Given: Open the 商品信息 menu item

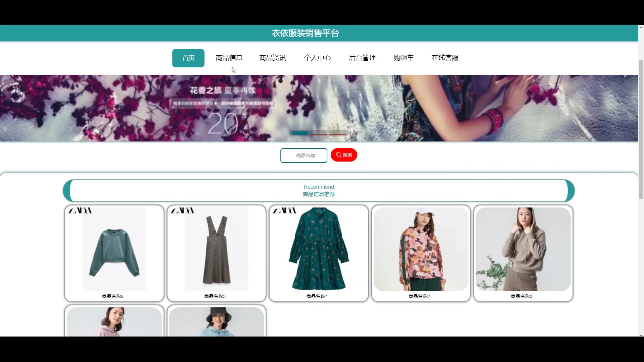Looking at the screenshot, I should [x=229, y=58].
